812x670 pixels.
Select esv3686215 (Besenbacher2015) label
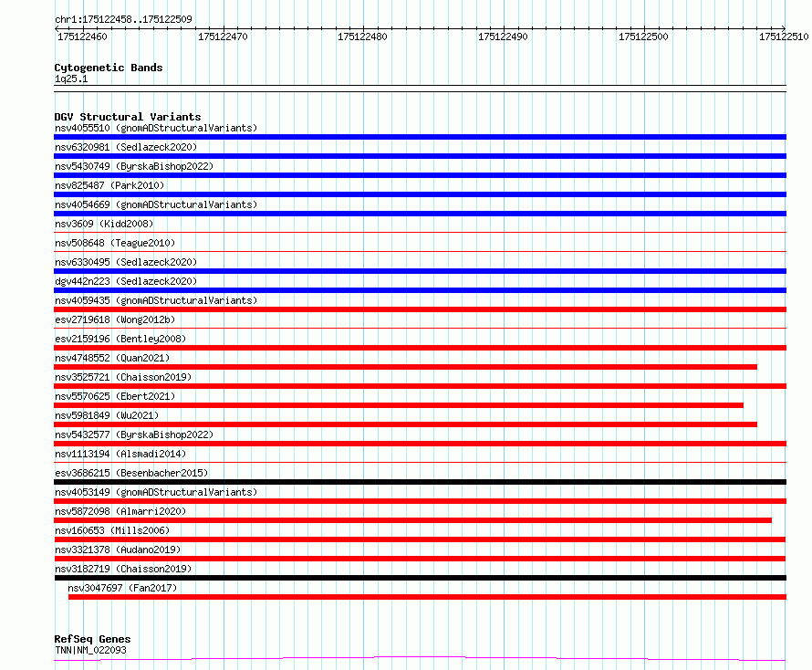pos(131,473)
